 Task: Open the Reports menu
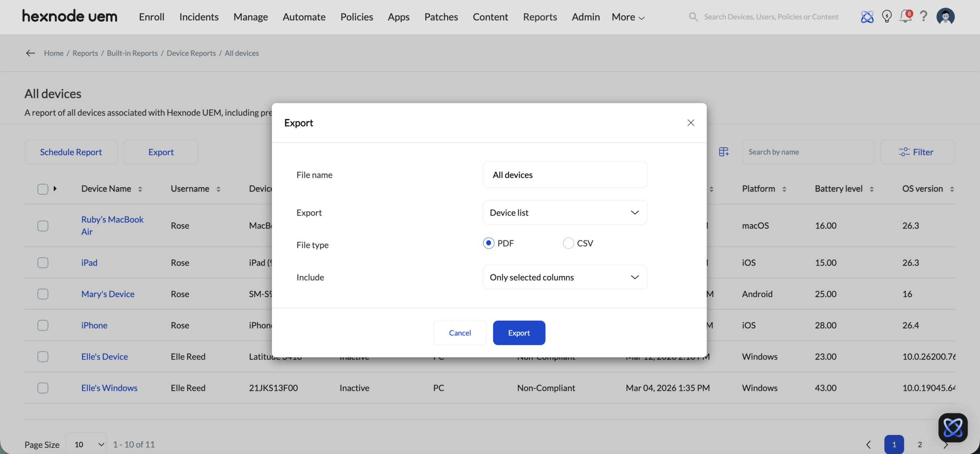[x=540, y=17]
